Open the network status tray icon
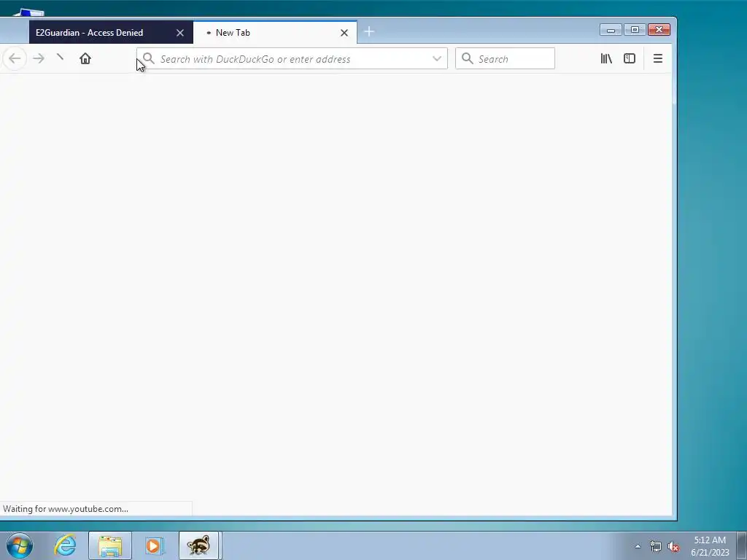This screenshot has height=560, width=747. (x=656, y=547)
